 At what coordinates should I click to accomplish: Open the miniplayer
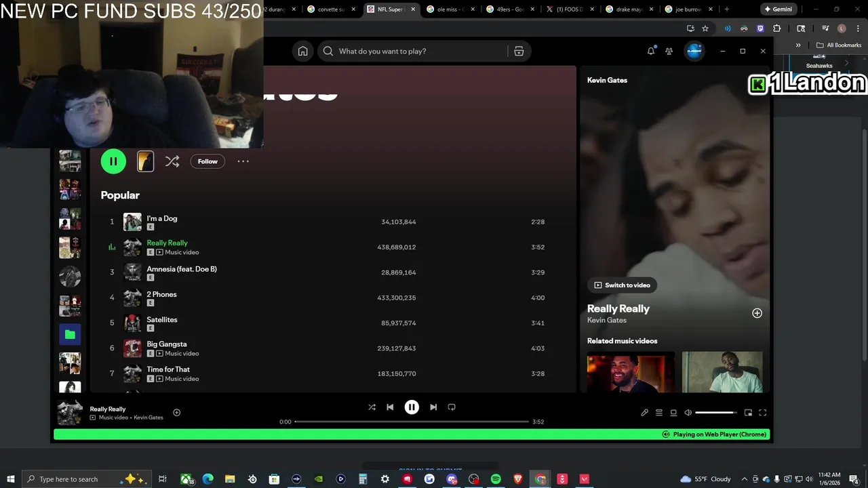tap(748, 412)
